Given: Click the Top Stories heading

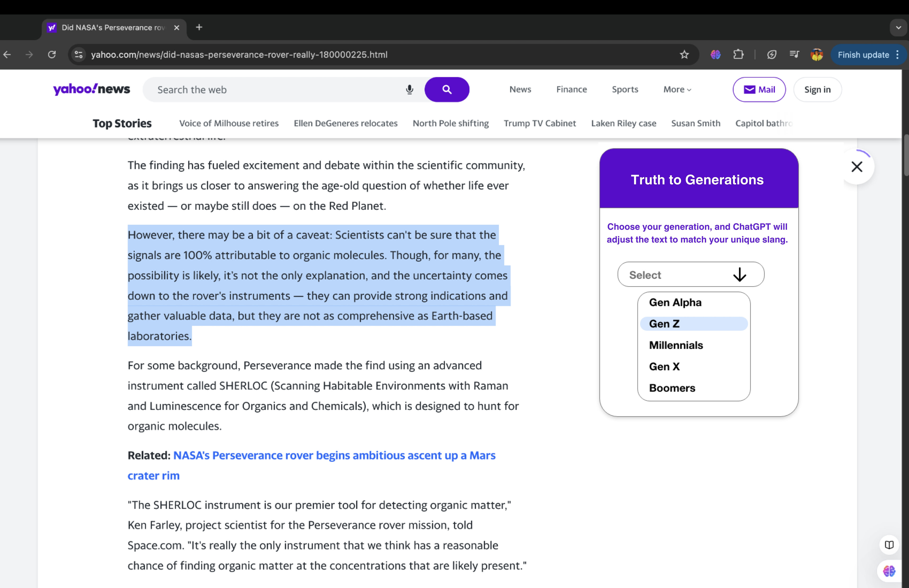Looking at the screenshot, I should pyautogui.click(x=122, y=123).
